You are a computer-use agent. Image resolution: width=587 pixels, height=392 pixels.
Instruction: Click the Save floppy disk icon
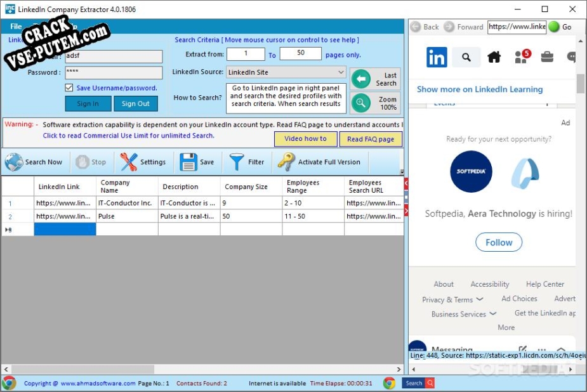tap(188, 162)
